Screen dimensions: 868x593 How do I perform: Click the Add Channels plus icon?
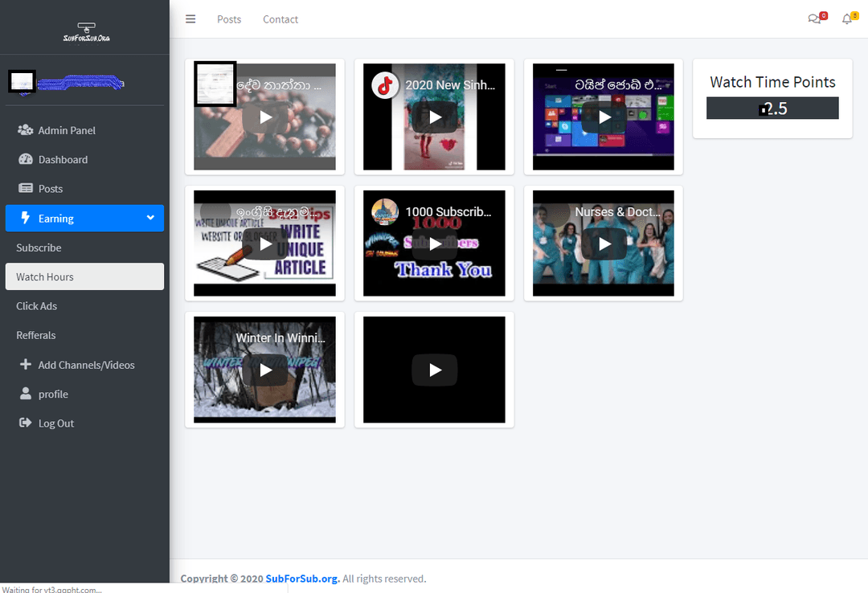pos(26,364)
